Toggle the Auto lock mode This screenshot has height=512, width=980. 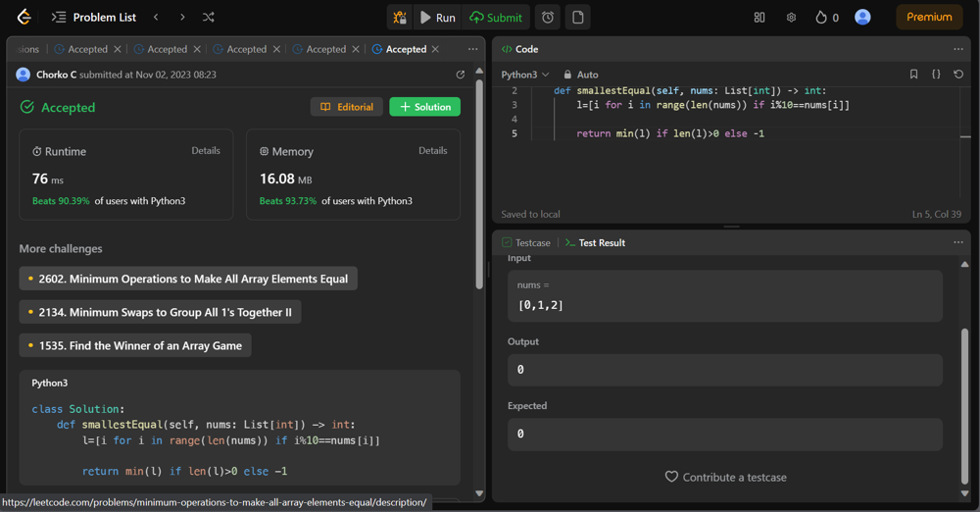pos(580,75)
